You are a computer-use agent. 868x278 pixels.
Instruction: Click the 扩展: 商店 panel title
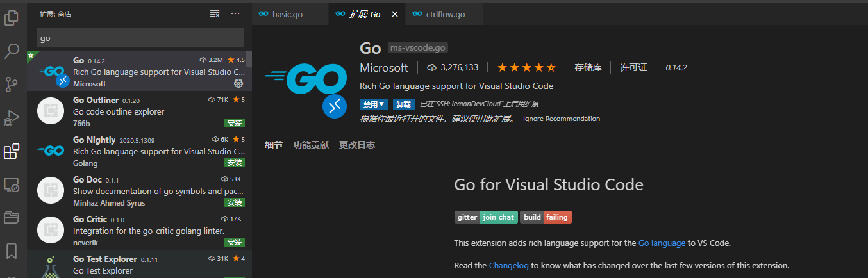coord(56,13)
